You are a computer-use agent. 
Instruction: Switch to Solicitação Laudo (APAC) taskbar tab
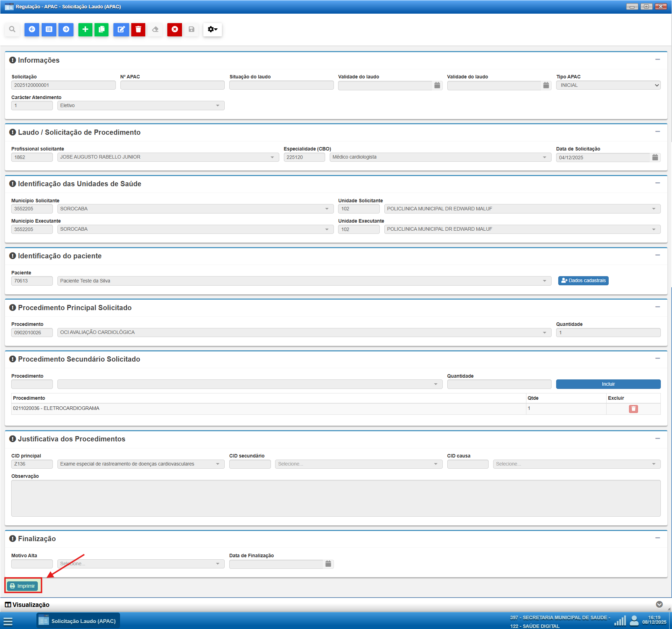tap(78, 621)
